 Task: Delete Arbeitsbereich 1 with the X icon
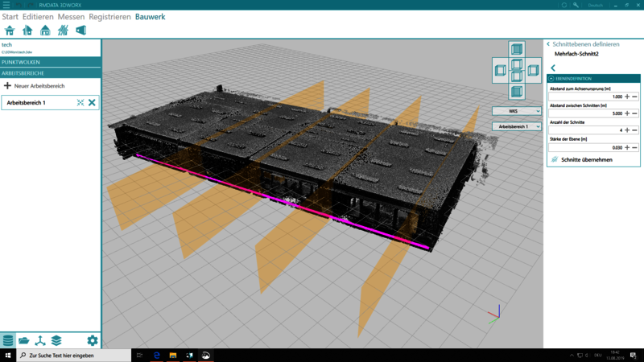(92, 103)
